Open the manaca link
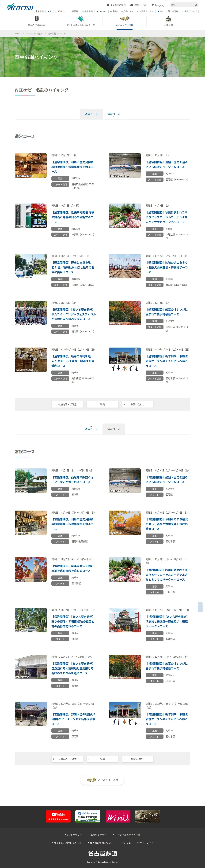This screenshot has width=205, height=868. click(102, 11)
